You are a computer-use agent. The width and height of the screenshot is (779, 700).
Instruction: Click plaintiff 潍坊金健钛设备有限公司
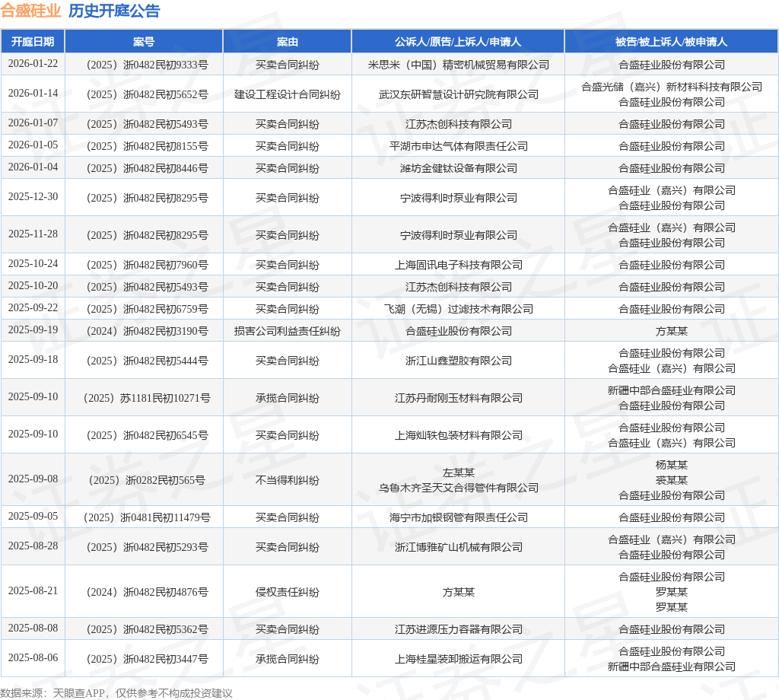coord(458,168)
